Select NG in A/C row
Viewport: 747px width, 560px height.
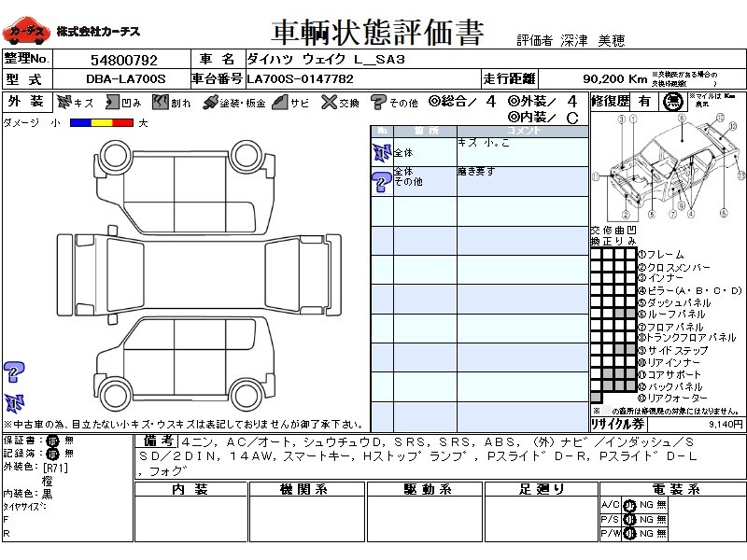pyautogui.click(x=646, y=505)
